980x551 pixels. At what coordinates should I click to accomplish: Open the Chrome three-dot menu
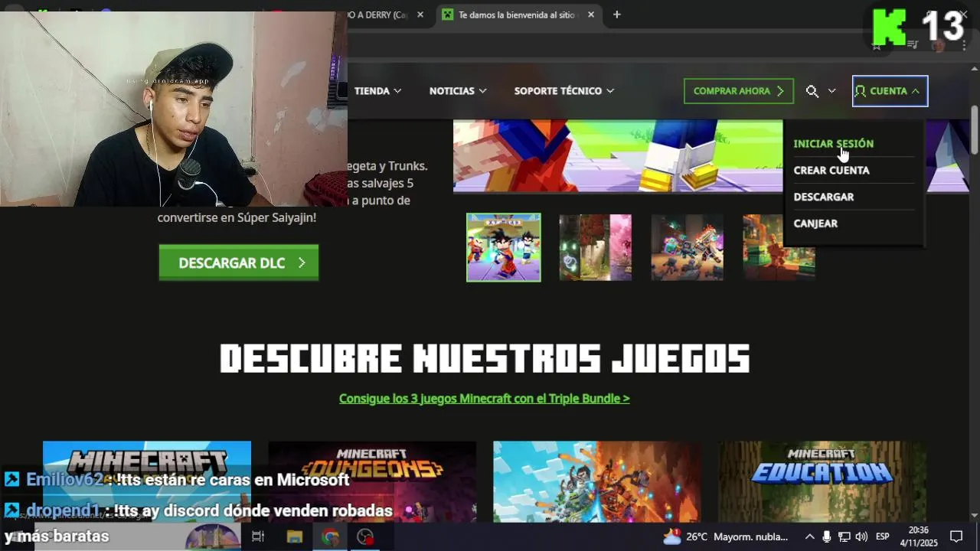tap(964, 45)
